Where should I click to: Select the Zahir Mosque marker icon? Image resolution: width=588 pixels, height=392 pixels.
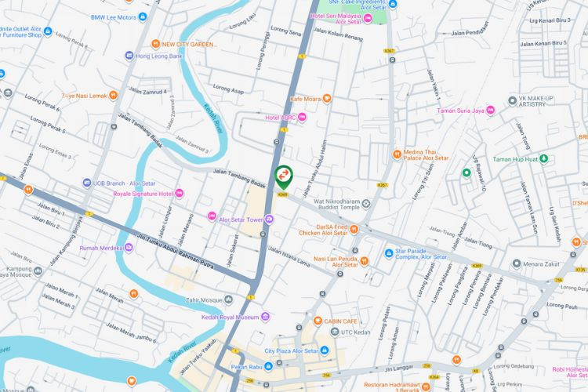tap(228, 299)
